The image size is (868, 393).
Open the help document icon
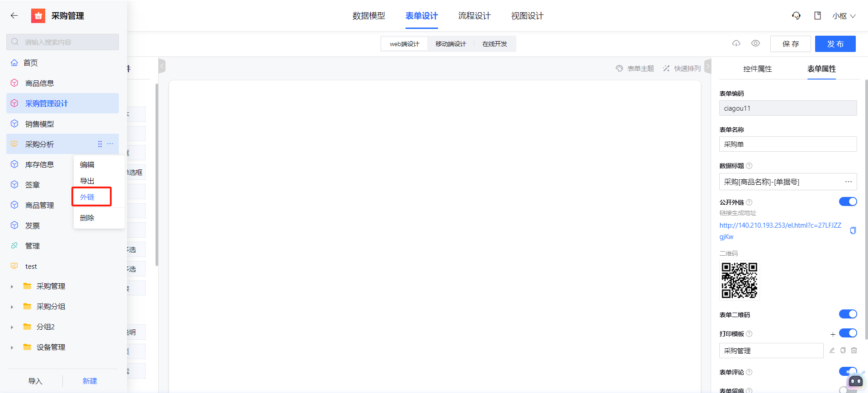[x=817, y=16]
